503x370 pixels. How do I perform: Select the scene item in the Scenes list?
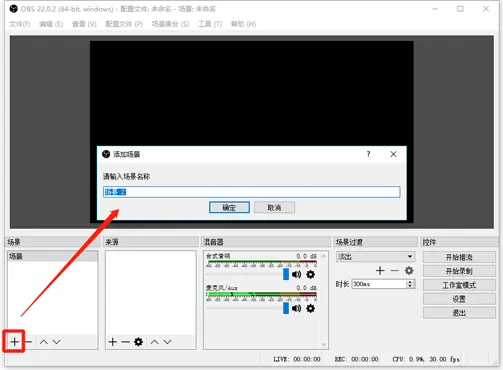(52, 256)
